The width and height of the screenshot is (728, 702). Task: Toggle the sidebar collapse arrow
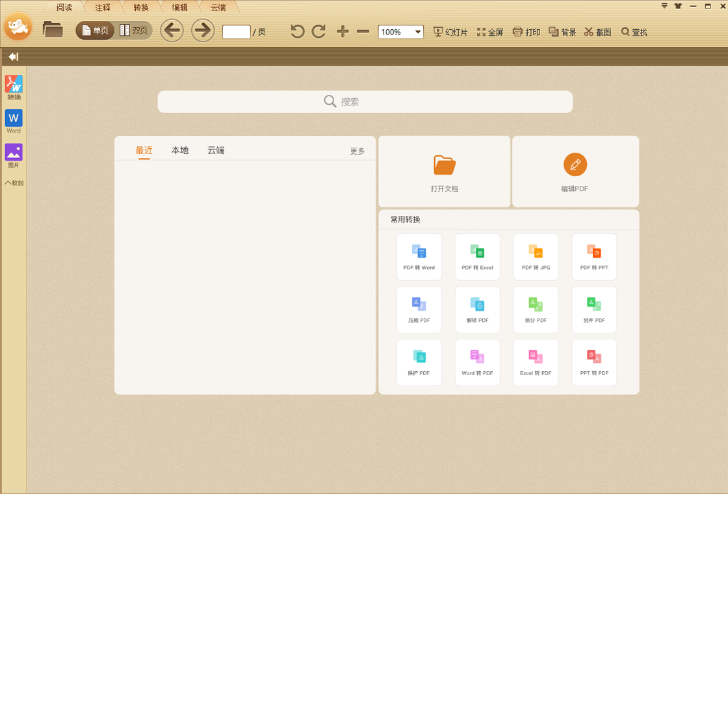coord(13,57)
